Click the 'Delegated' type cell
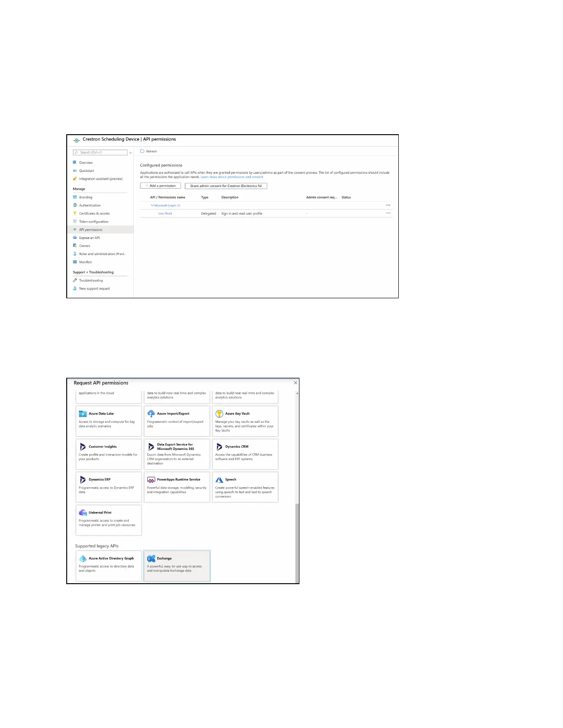Image resolution: width=563 pixels, height=728 pixels. click(208, 213)
